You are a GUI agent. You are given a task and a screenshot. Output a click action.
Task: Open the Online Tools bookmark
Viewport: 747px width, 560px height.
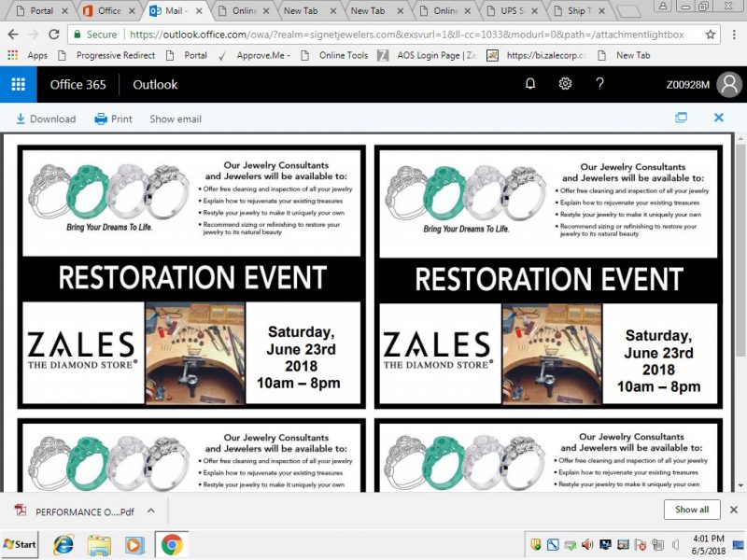point(343,55)
